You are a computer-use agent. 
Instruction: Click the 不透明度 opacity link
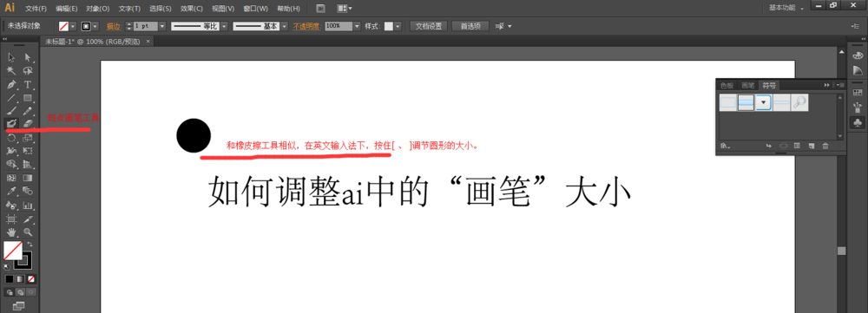[x=306, y=26]
